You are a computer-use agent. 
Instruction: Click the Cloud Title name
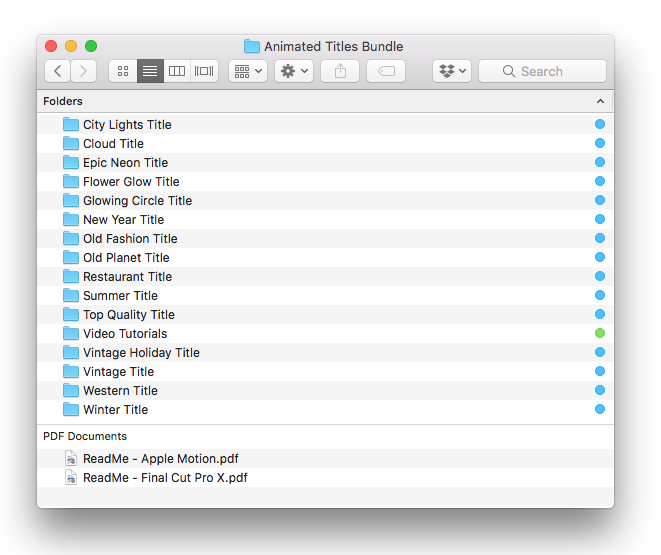[113, 144]
